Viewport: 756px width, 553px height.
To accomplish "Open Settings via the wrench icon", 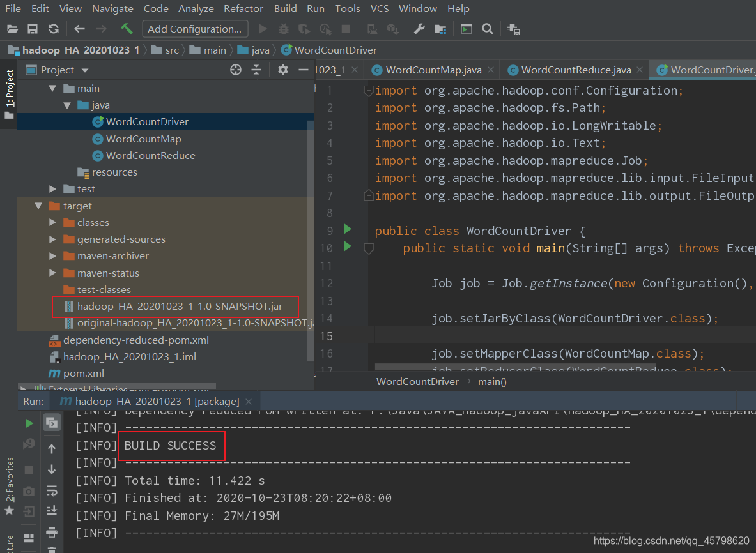I will (x=419, y=29).
